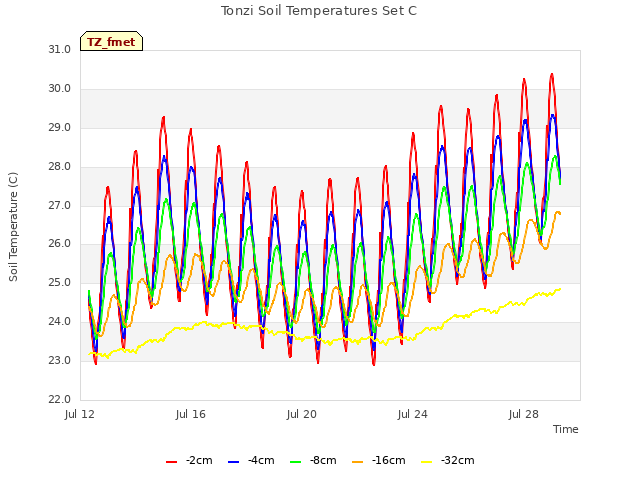640x480 pixels.
Task: Click the -2cm legend label
Action: (x=199, y=460)
